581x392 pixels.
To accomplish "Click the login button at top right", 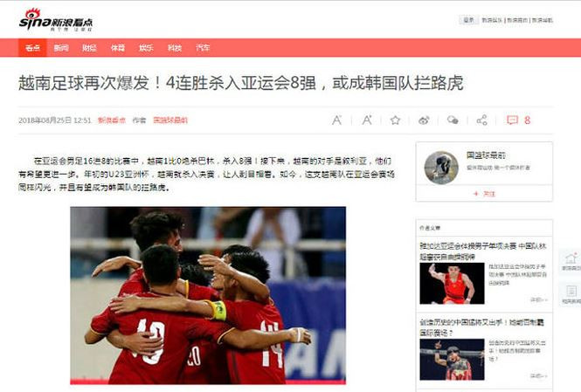I will (468, 20).
